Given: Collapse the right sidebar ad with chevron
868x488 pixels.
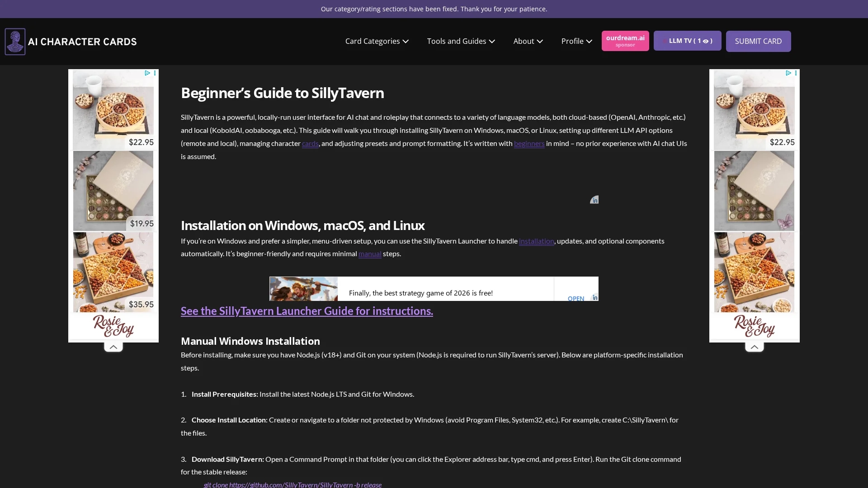Looking at the screenshot, I should [x=755, y=347].
